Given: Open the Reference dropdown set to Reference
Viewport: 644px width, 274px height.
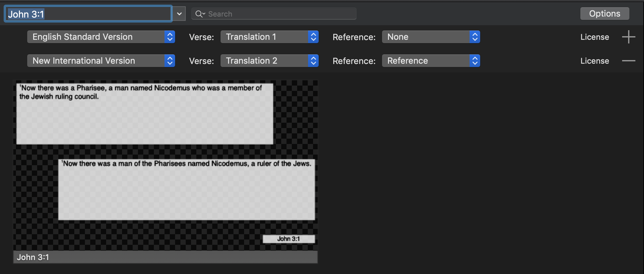Looking at the screenshot, I should [x=431, y=61].
